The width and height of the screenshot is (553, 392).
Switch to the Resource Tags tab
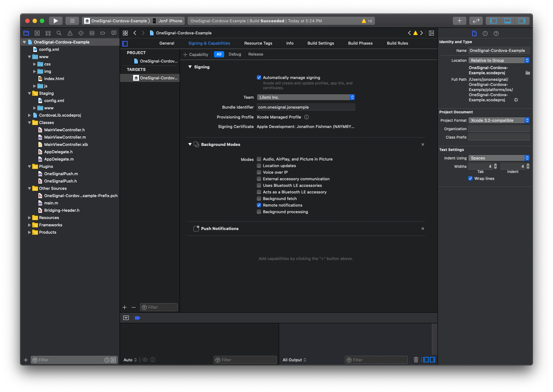click(x=258, y=43)
